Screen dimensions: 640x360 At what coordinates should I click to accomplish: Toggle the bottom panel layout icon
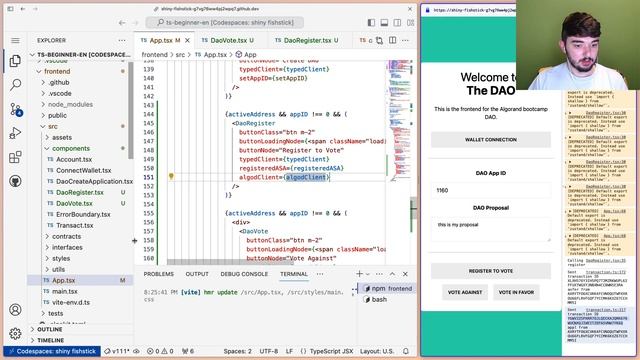point(384,22)
